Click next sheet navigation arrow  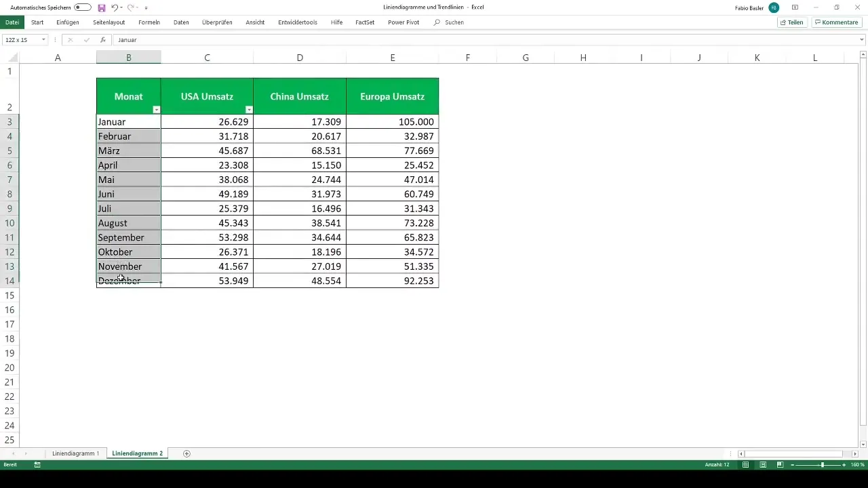click(x=26, y=453)
